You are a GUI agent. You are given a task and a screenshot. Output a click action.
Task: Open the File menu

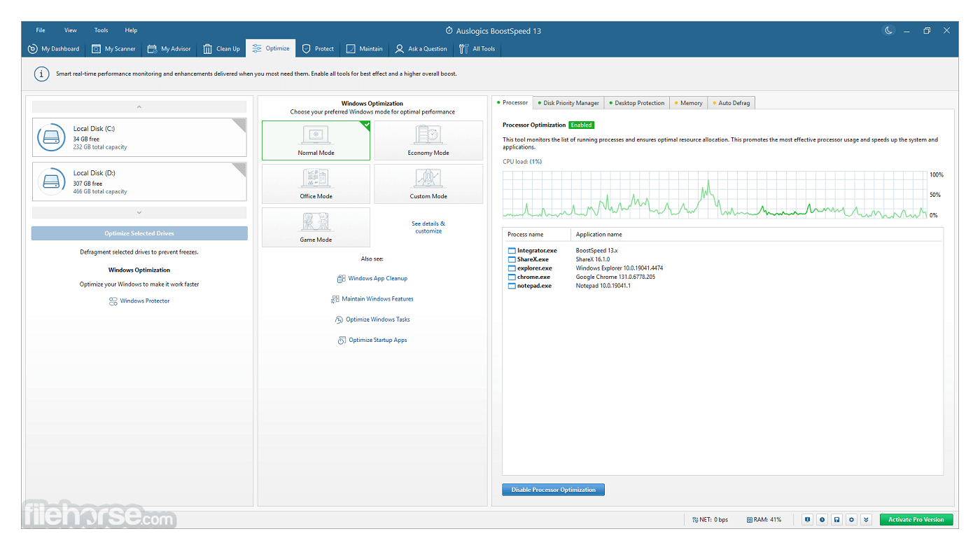click(41, 30)
